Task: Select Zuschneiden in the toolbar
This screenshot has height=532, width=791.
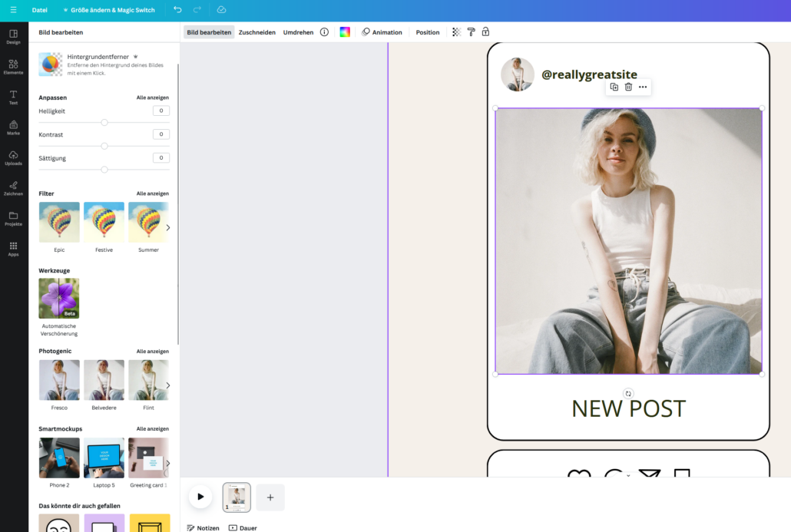Action: pos(256,32)
